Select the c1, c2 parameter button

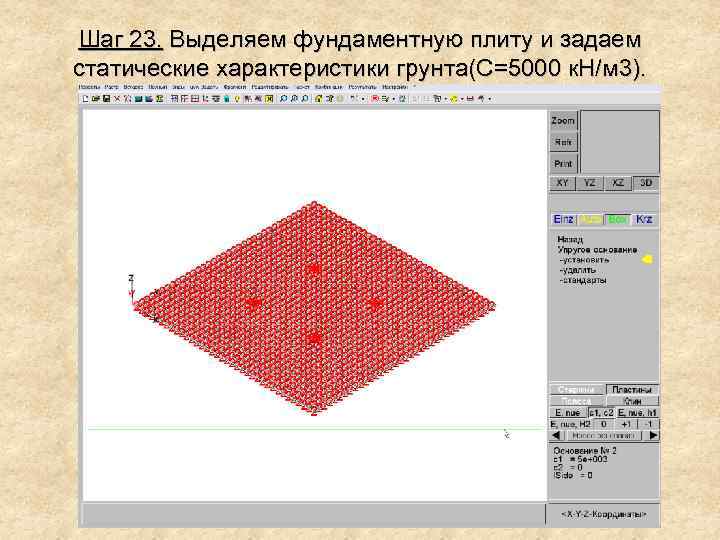pos(601,412)
